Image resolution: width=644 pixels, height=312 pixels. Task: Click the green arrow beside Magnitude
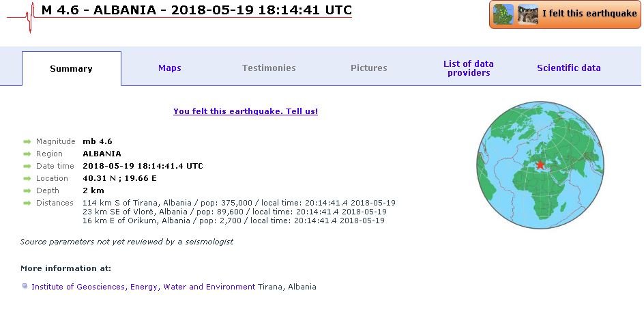pos(27,141)
